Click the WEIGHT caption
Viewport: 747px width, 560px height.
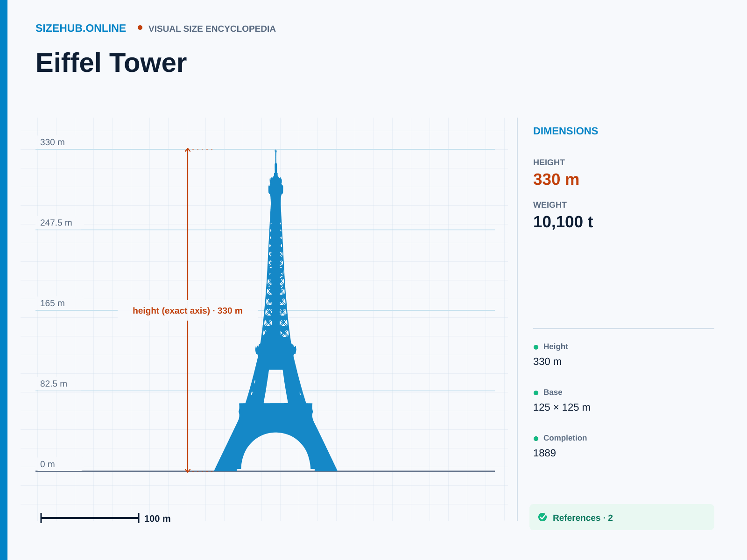coord(550,205)
